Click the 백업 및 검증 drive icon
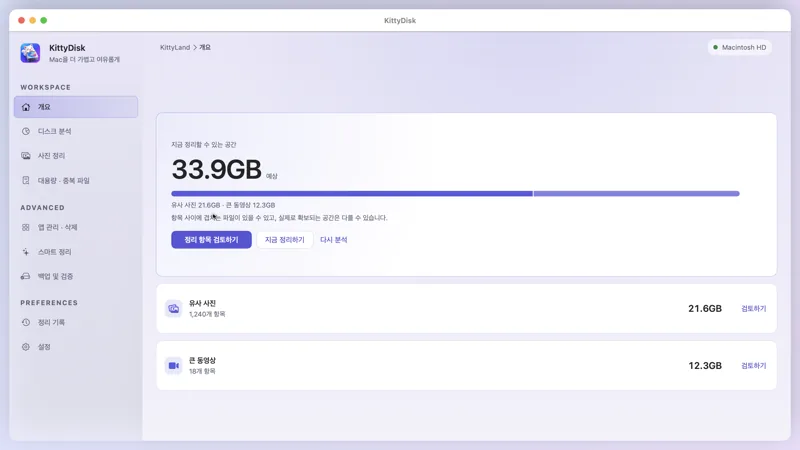Screen dimensions: 800x450 coord(26,277)
